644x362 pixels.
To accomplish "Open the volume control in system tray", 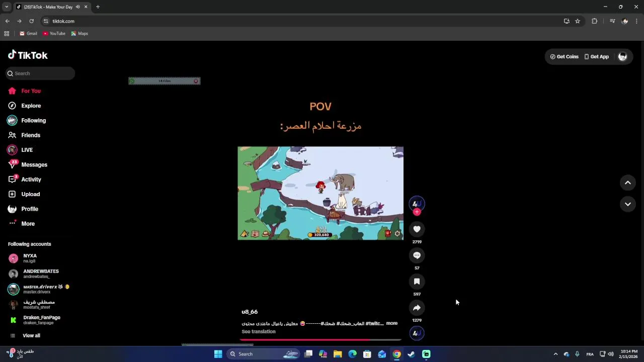I will pyautogui.click(x=611, y=354).
